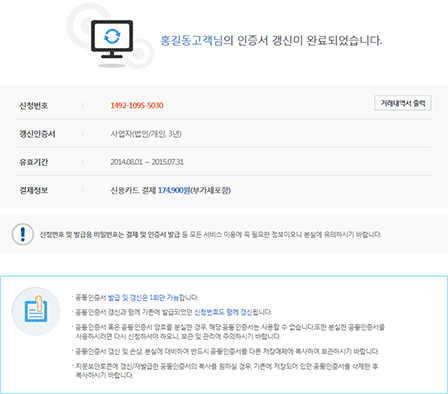Select the validity period 2014.08.01 ~ 2015.07.31
This screenshot has height=394, width=448.
147,162
